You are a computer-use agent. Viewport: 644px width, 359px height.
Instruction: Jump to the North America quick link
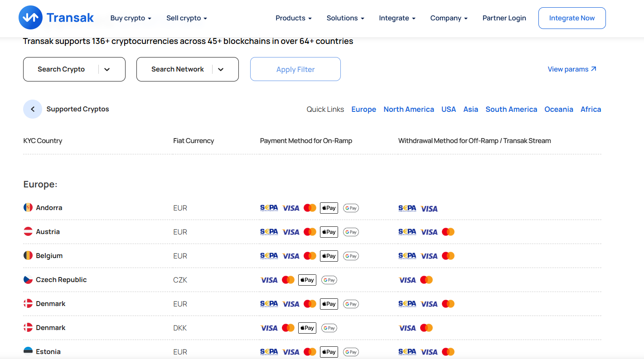coord(409,109)
